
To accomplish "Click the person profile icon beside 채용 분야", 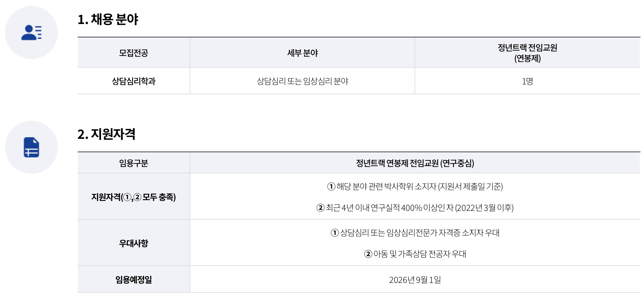I will tap(31, 32).
